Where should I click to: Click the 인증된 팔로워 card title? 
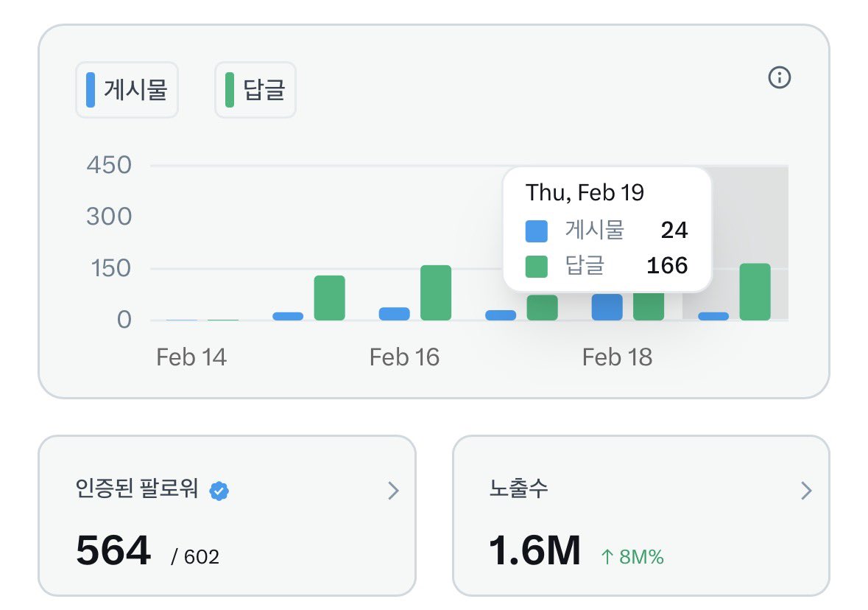pos(137,488)
